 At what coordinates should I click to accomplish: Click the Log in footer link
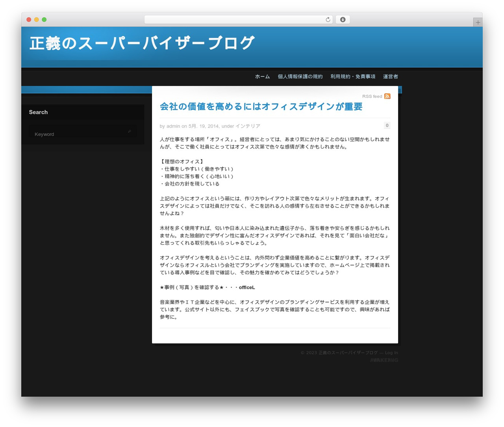coord(391,353)
